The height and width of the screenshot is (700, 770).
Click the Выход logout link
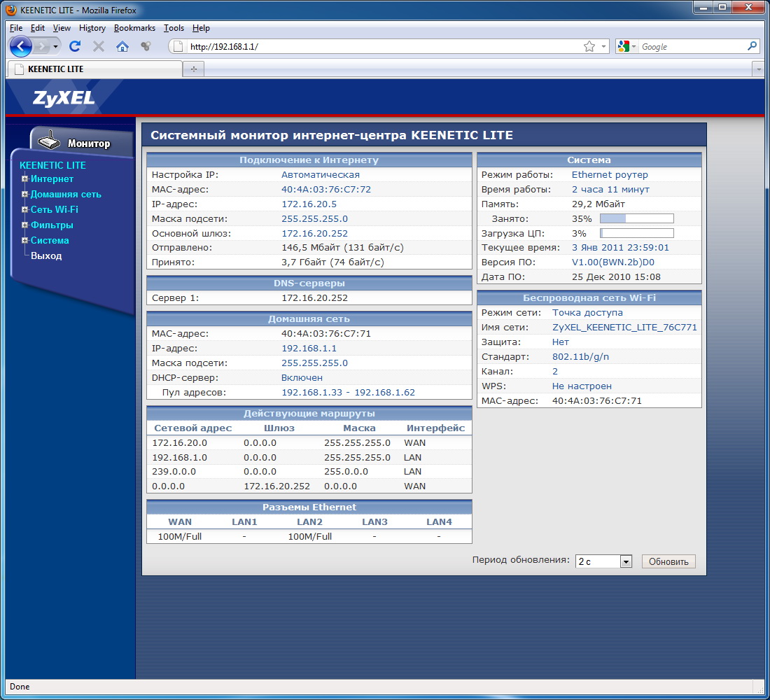point(46,256)
